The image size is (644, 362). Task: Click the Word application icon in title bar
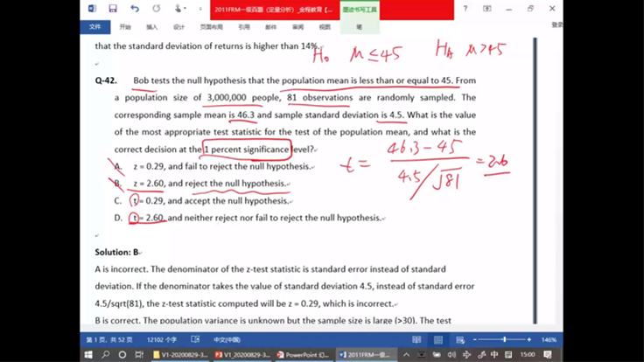(x=93, y=9)
